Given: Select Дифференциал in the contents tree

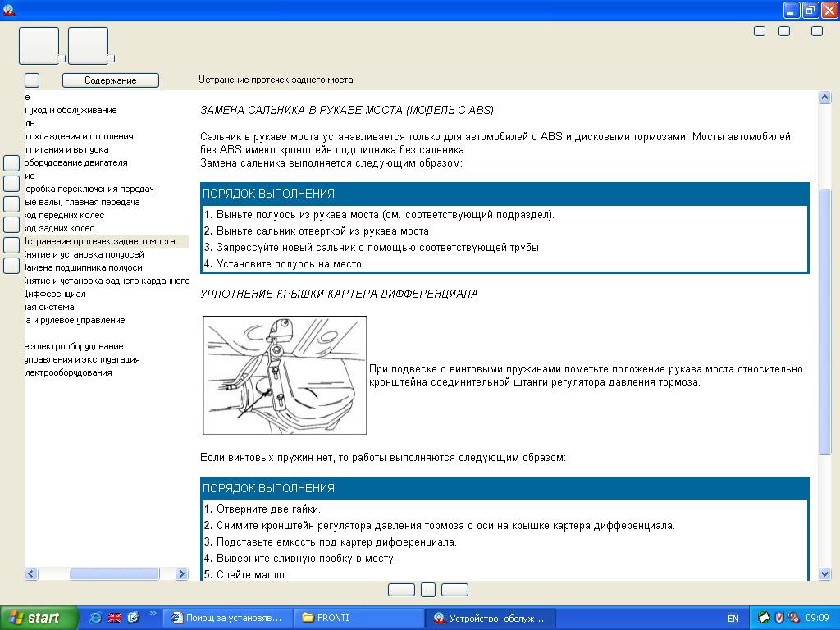Looking at the screenshot, I should [x=54, y=294].
